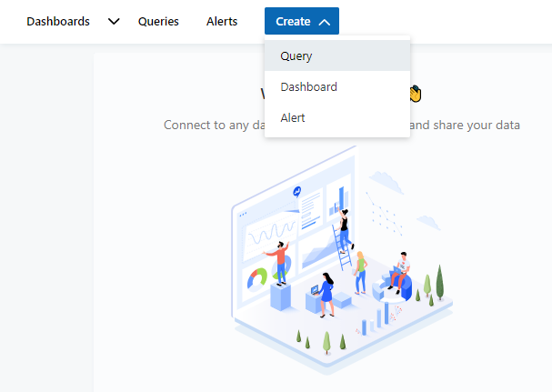Viewport: 552px width, 392px height.
Task: Go to the Queries page
Action: pos(158,22)
